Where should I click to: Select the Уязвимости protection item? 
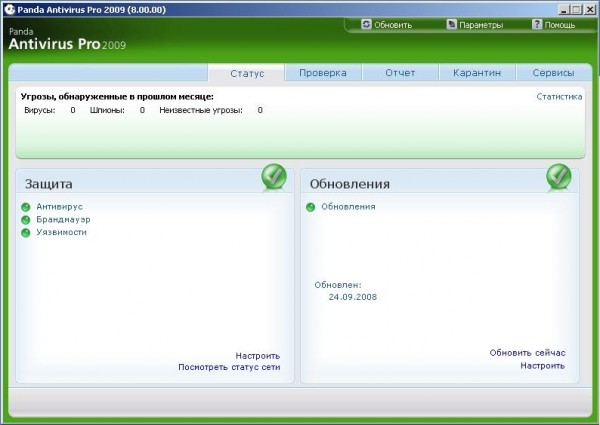coord(61,232)
